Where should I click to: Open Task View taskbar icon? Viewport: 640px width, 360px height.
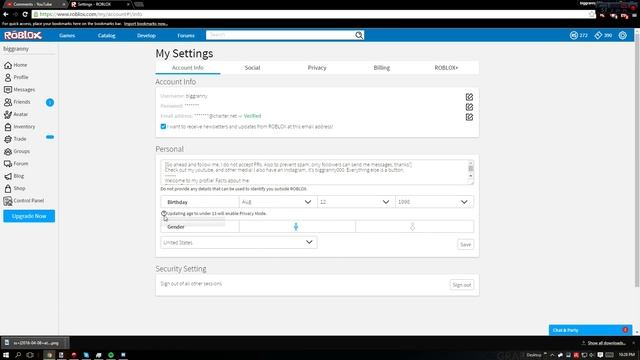pyautogui.click(x=30, y=355)
